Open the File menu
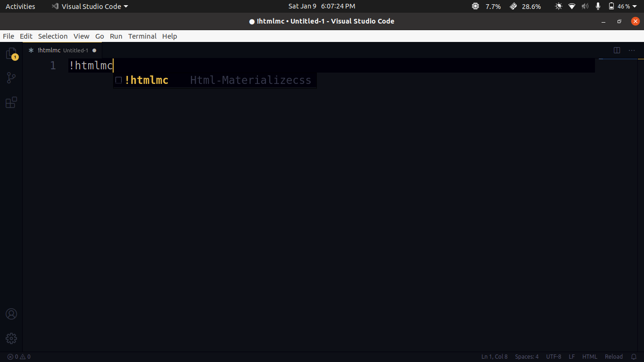 (x=8, y=36)
